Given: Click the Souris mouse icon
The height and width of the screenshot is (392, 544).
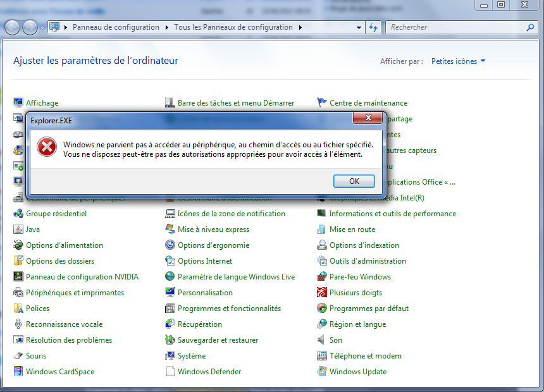Looking at the screenshot, I should pyautogui.click(x=18, y=355).
